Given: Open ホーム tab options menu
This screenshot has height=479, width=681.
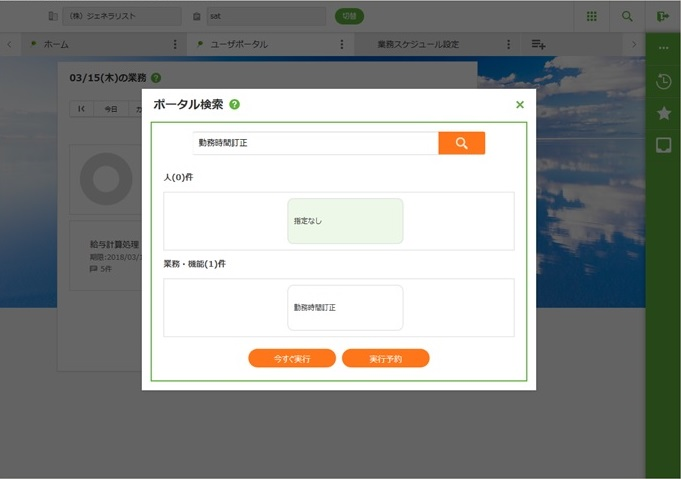Looking at the screenshot, I should click(175, 44).
